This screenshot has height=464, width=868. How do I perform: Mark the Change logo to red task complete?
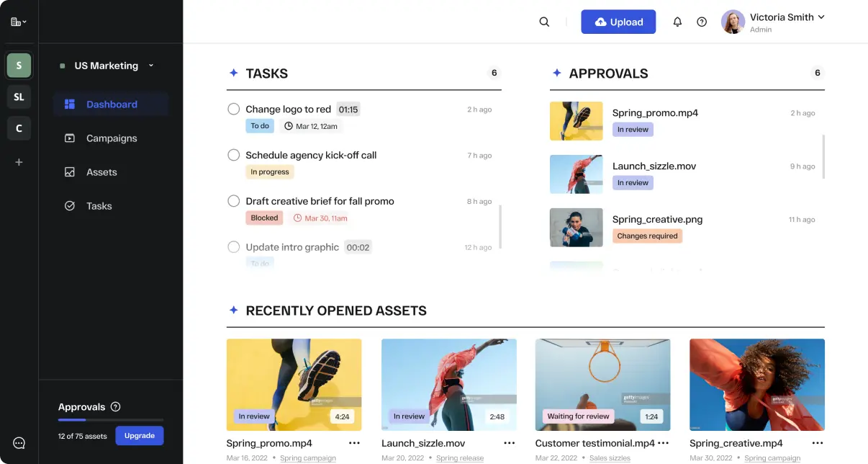click(x=233, y=109)
